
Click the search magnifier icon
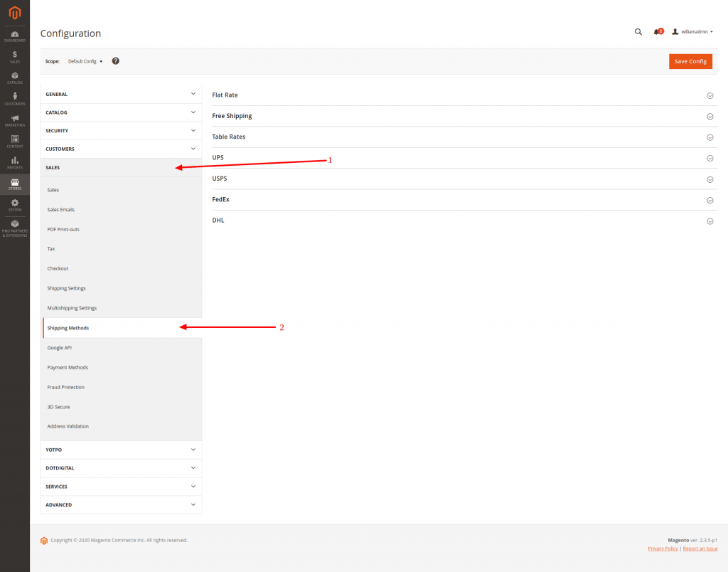click(638, 32)
